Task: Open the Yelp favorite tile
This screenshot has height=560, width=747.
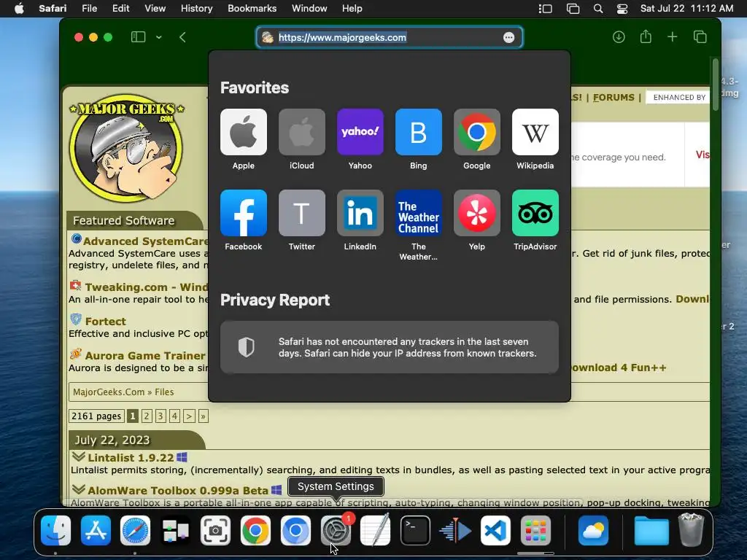Action: click(x=477, y=213)
